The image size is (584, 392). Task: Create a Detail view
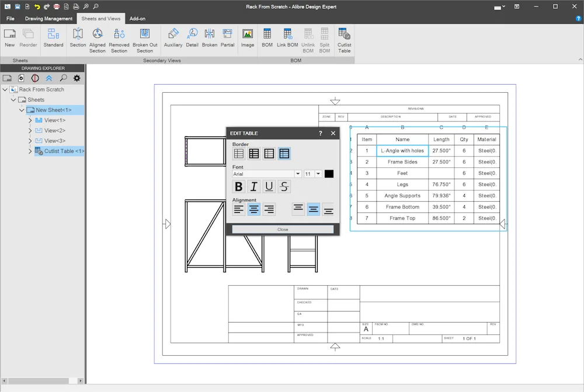pyautogui.click(x=192, y=38)
